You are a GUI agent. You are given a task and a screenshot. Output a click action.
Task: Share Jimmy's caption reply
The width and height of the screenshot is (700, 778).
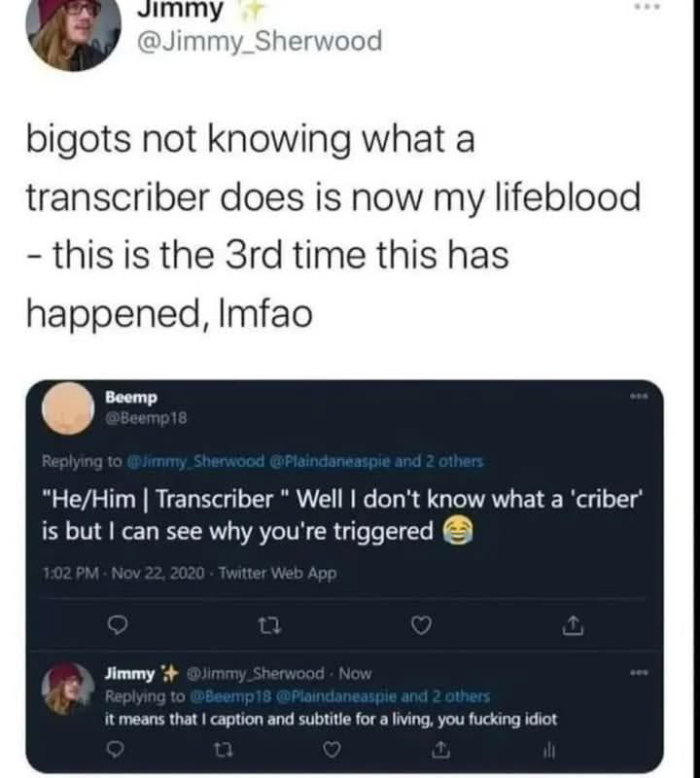click(440, 749)
